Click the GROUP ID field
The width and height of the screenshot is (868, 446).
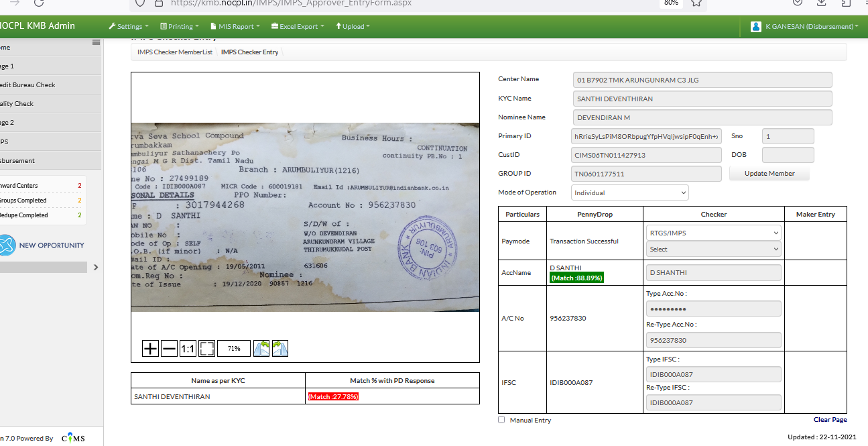pyautogui.click(x=647, y=174)
